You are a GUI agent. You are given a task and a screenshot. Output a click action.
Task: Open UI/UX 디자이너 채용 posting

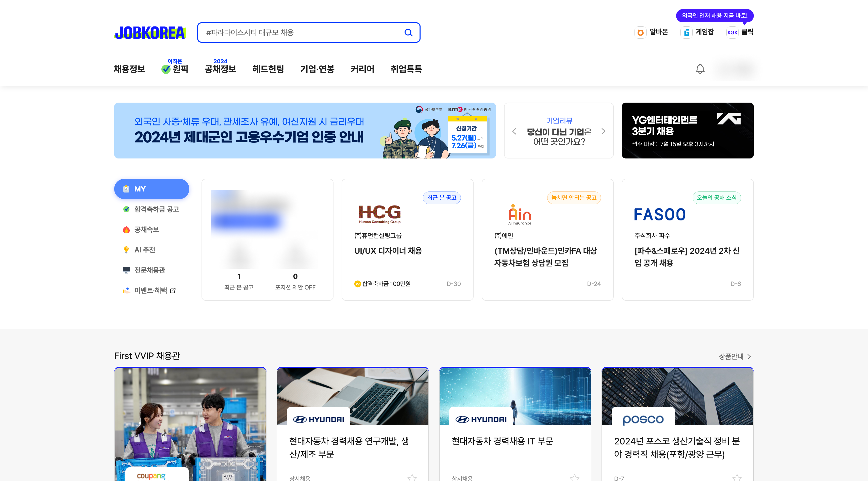[x=407, y=240]
